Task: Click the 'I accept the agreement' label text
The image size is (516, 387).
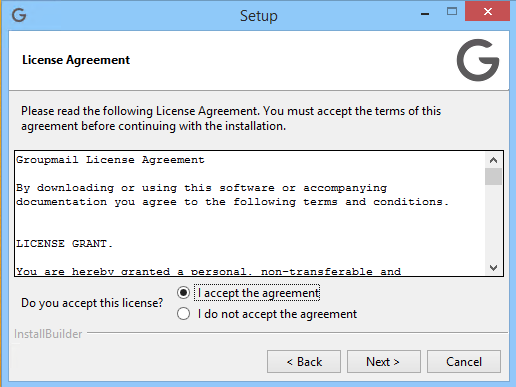Action: [259, 293]
